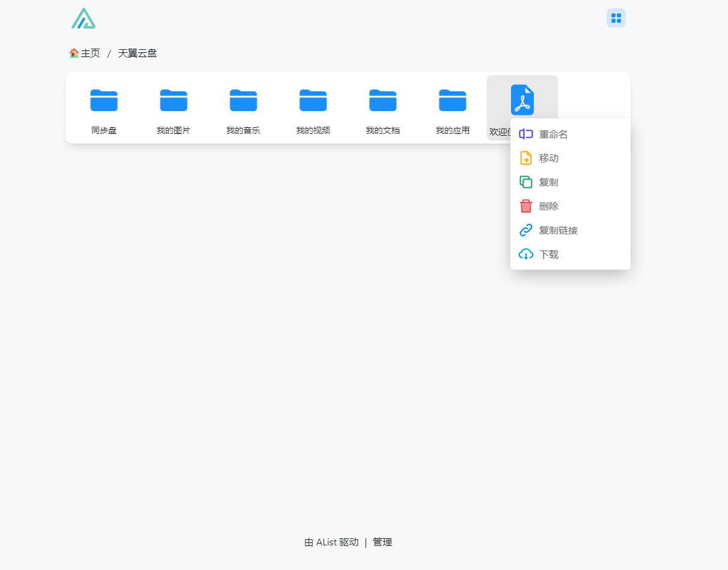
Task: Open the 管理 footer link
Action: (x=382, y=542)
